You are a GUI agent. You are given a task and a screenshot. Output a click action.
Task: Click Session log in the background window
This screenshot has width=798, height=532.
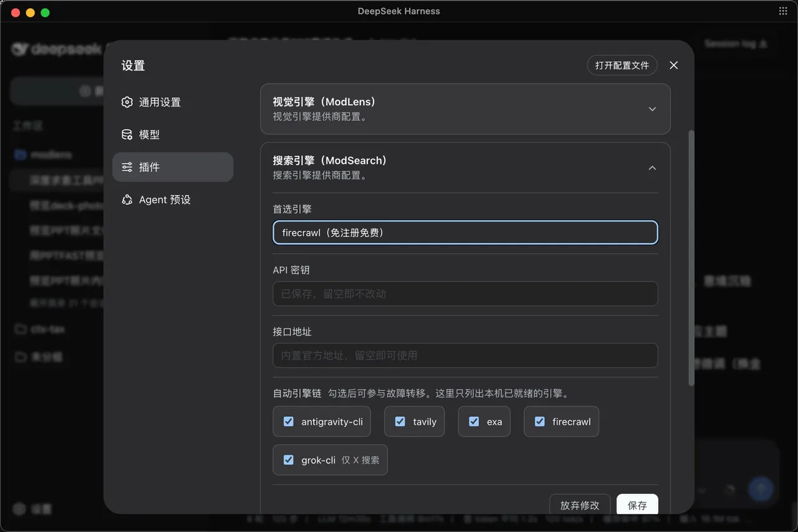click(736, 44)
